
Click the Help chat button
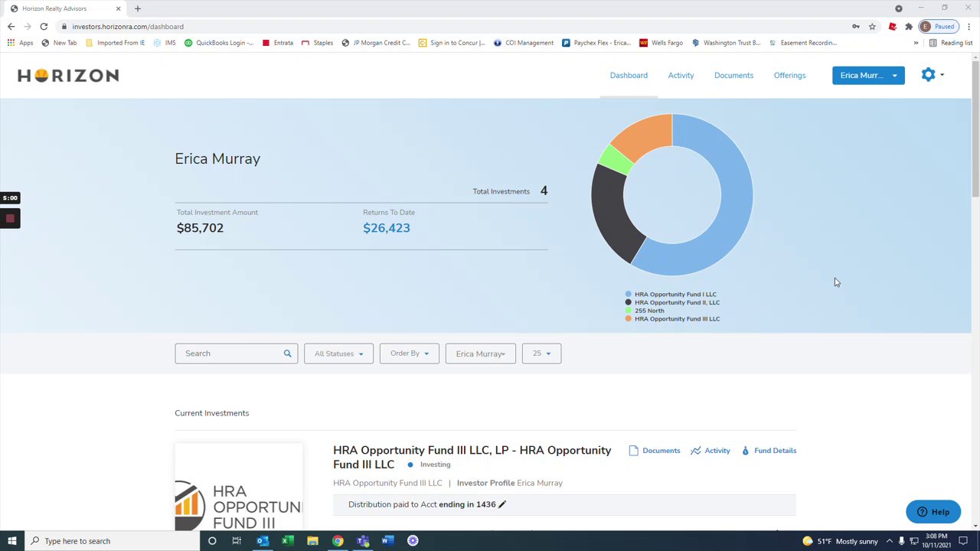coord(933,512)
